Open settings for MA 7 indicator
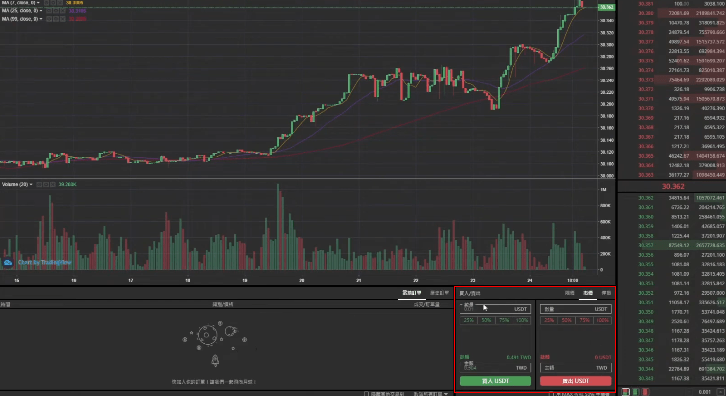726x396 pixels. point(53,3)
